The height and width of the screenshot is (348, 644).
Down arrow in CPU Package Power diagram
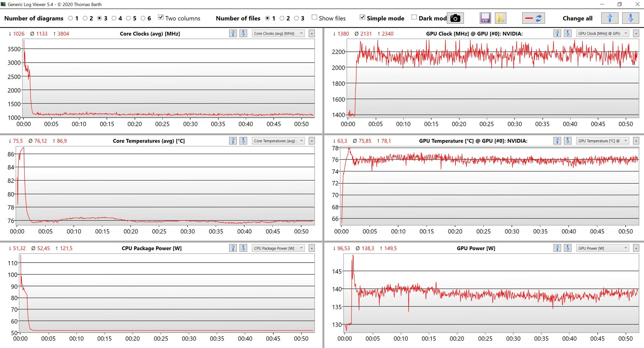click(x=243, y=248)
